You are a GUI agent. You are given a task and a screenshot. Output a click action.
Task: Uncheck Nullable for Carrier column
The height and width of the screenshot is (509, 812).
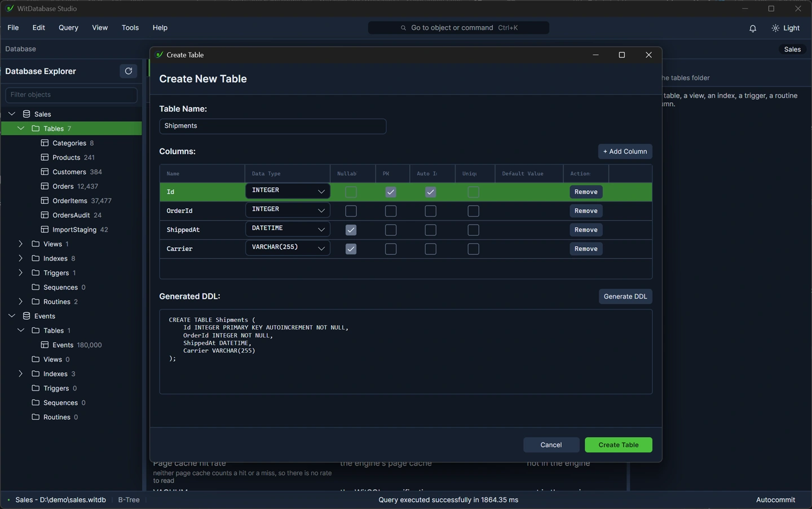(351, 249)
